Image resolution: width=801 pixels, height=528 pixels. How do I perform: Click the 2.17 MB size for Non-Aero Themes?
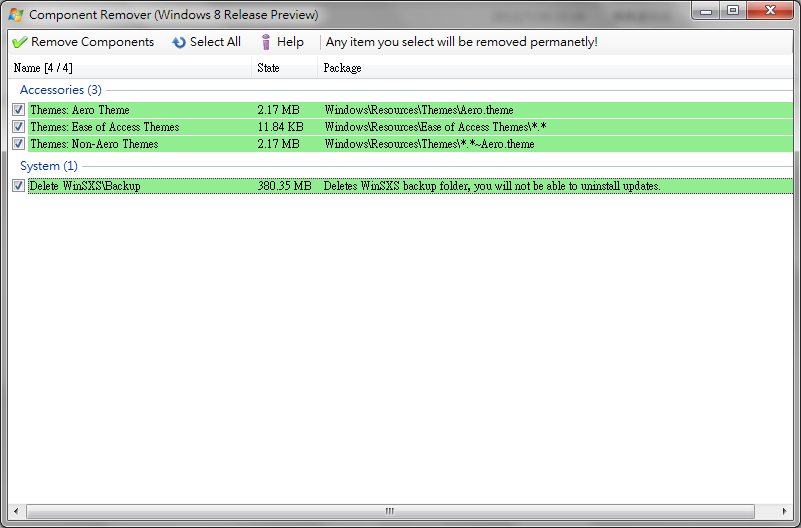point(278,144)
